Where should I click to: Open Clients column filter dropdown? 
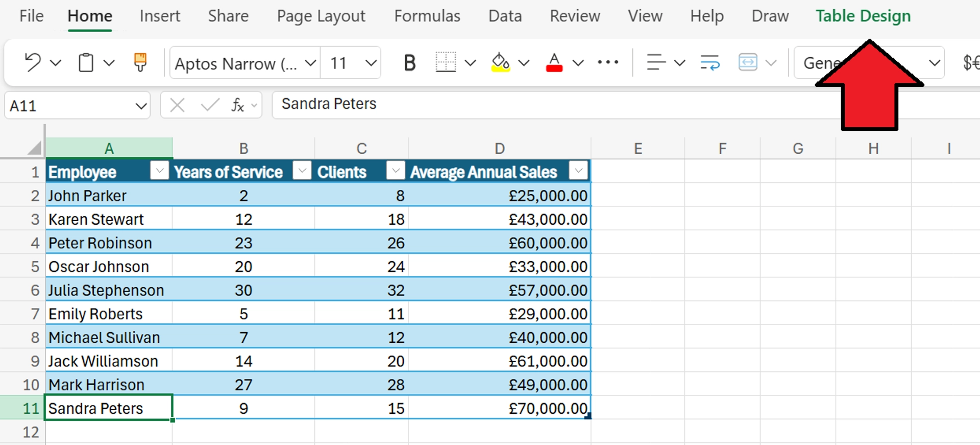(395, 171)
